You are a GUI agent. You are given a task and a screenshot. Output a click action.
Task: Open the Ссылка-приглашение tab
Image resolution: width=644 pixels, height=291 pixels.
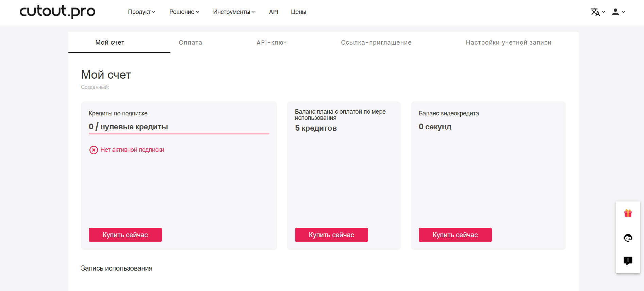click(x=376, y=43)
